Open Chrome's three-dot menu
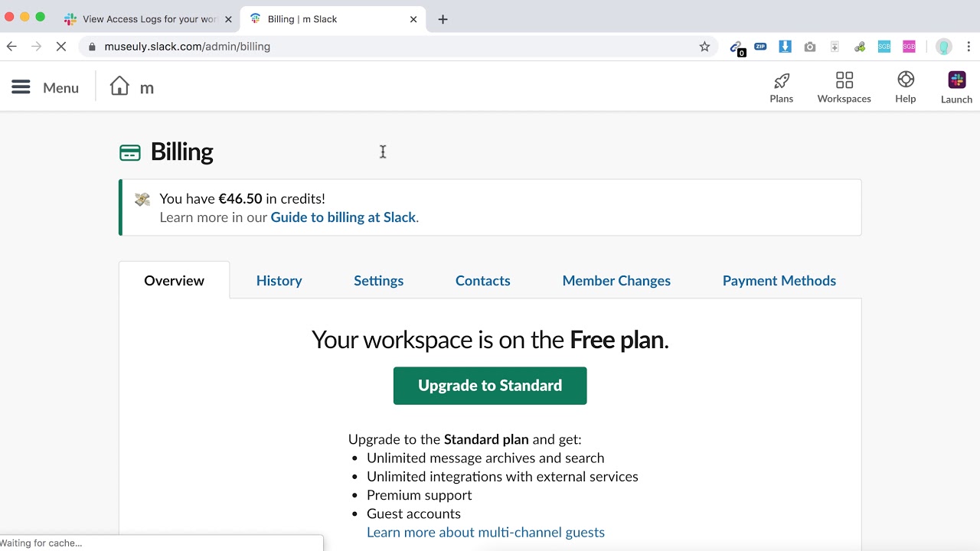This screenshot has width=980, height=551. tap(969, 47)
